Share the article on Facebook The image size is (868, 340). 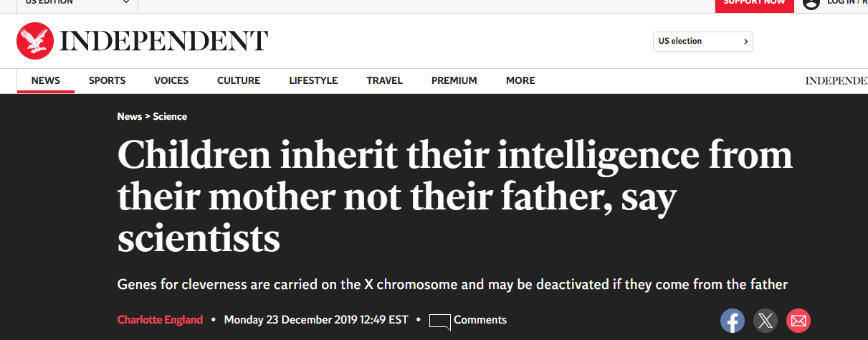tap(733, 321)
